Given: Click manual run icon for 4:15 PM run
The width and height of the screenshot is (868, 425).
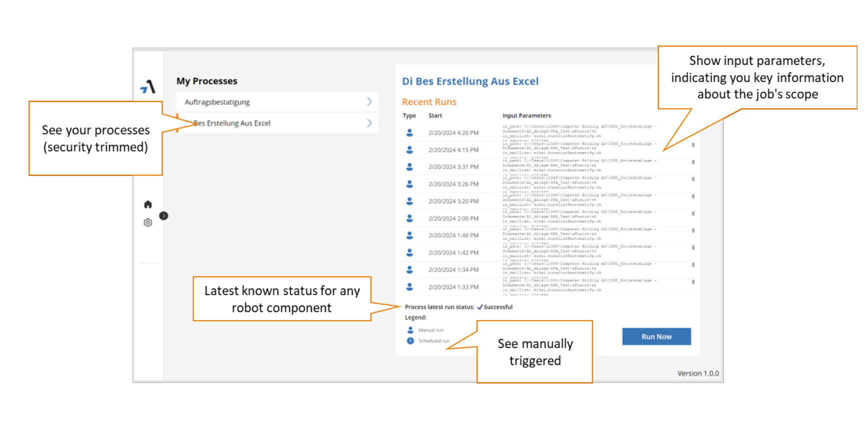Looking at the screenshot, I should coord(409,149).
